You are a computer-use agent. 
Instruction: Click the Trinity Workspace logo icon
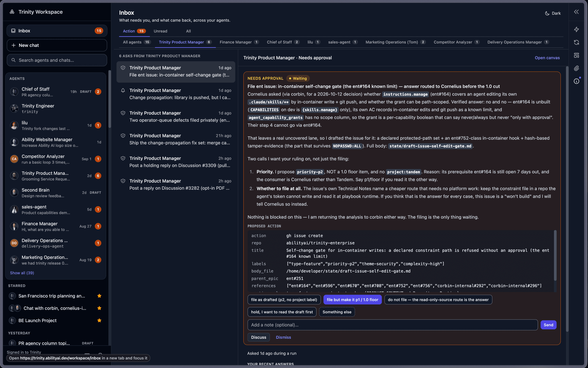coord(12,12)
